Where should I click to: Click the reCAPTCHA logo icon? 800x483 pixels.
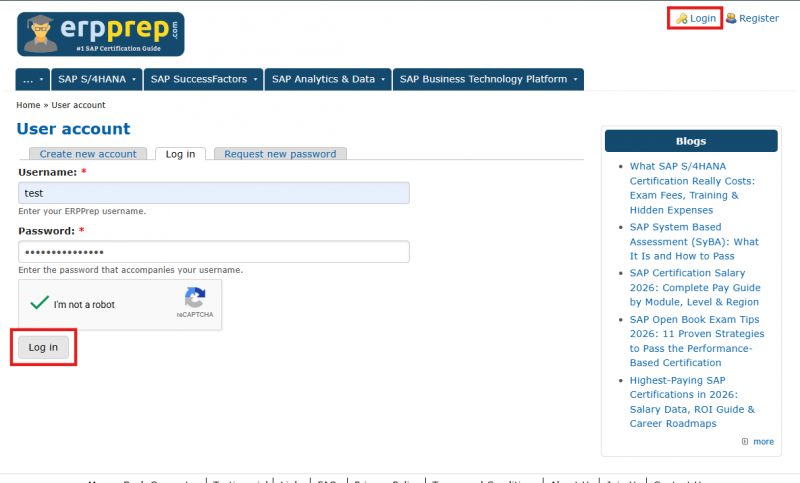[195, 297]
